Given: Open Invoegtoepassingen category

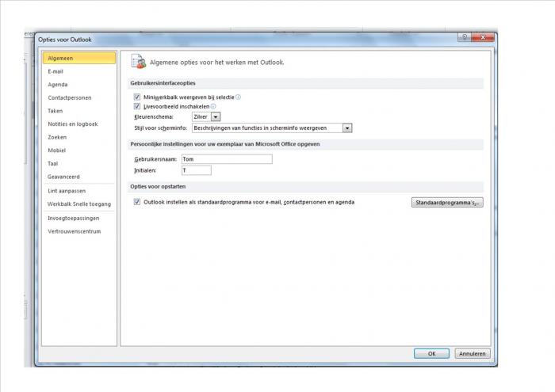Looking at the screenshot, I should point(74,218).
